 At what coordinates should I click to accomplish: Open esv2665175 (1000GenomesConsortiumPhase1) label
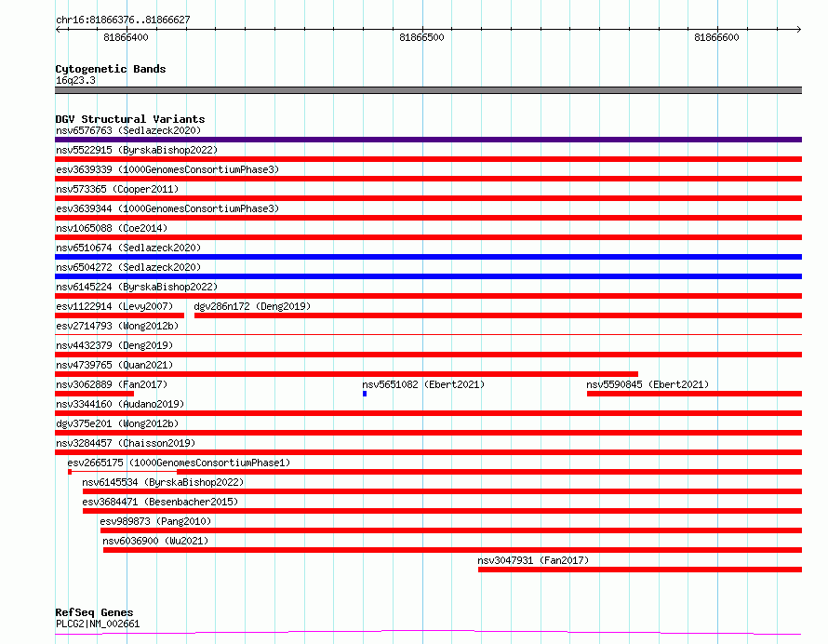coord(179,463)
